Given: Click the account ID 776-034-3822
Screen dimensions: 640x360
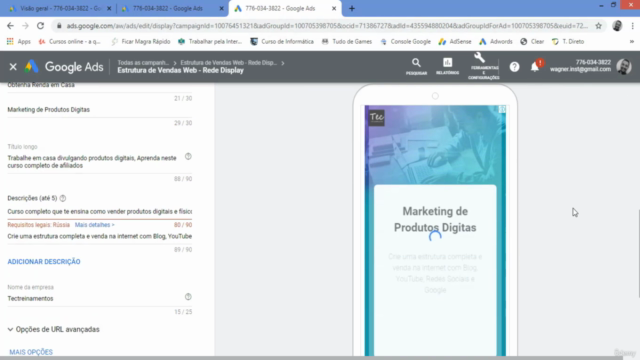Looking at the screenshot, I should click(x=593, y=62).
